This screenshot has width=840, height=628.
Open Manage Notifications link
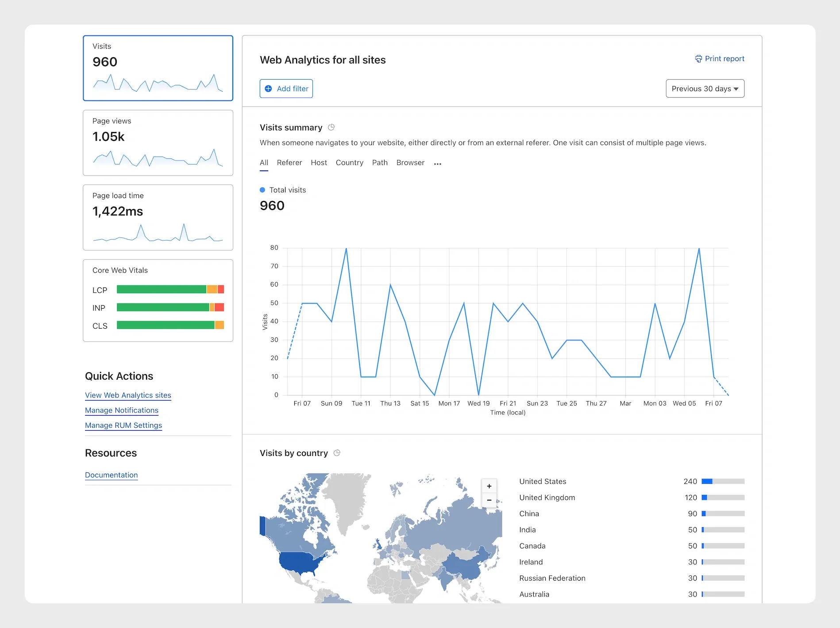[122, 410]
